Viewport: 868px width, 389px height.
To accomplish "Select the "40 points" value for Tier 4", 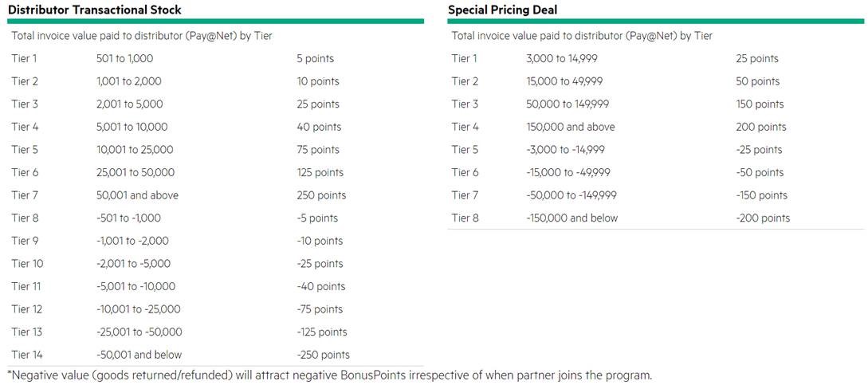I will 319,127.
